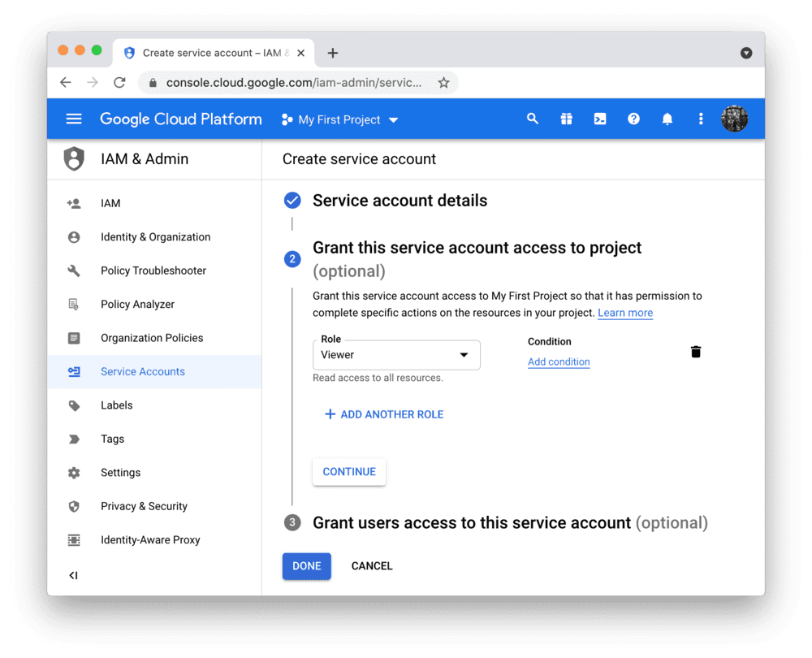Click the Policy Troubleshooter wrench icon
Screen dimensions: 812x658
pos(74,271)
